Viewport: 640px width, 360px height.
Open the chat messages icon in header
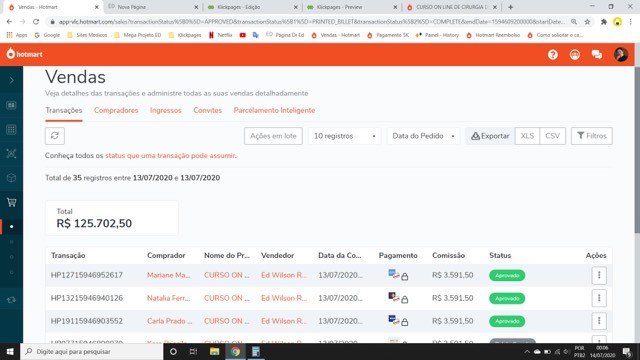(x=597, y=55)
